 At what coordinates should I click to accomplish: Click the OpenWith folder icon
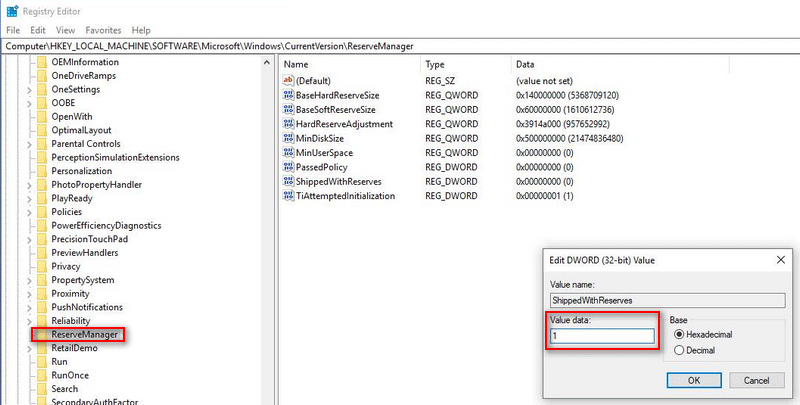coord(42,116)
